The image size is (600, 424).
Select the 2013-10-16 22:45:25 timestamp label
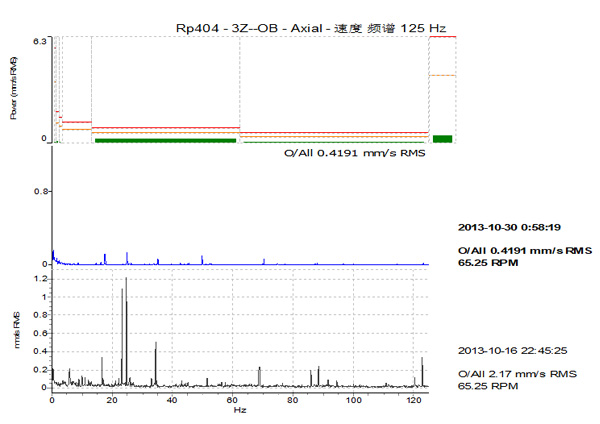click(x=512, y=350)
